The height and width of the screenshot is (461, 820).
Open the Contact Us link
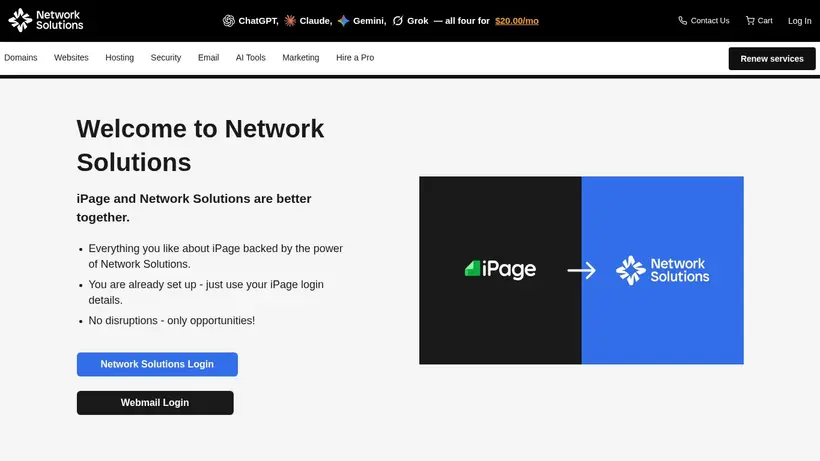coord(710,20)
